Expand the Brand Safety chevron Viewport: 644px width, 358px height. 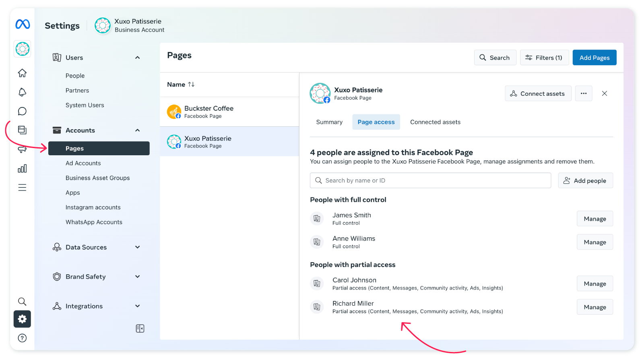[x=138, y=276]
